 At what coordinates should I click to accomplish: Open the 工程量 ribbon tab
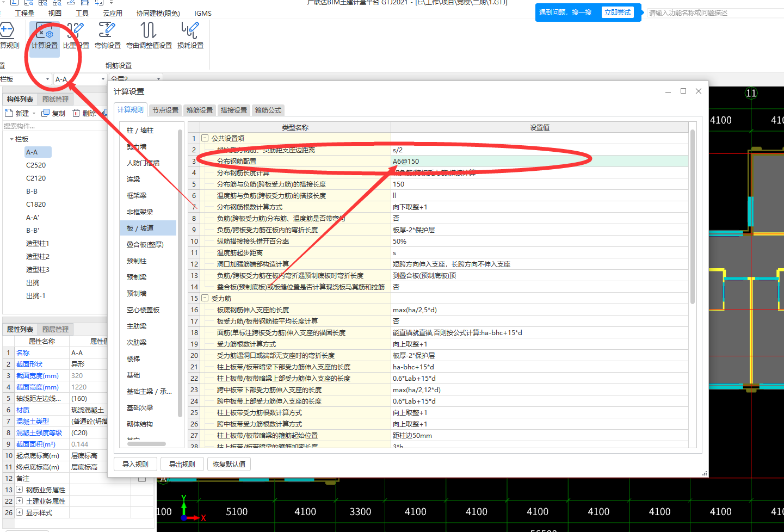tap(24, 13)
